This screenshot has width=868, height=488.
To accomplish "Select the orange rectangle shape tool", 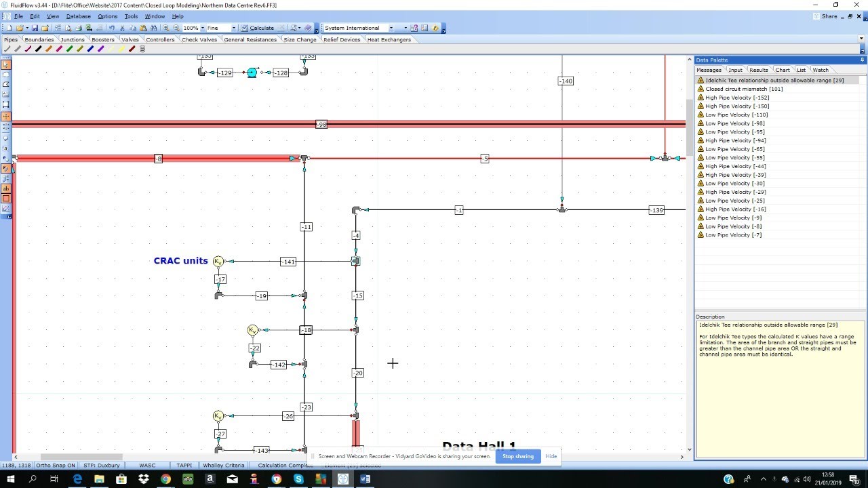I will pyautogui.click(x=6, y=198).
